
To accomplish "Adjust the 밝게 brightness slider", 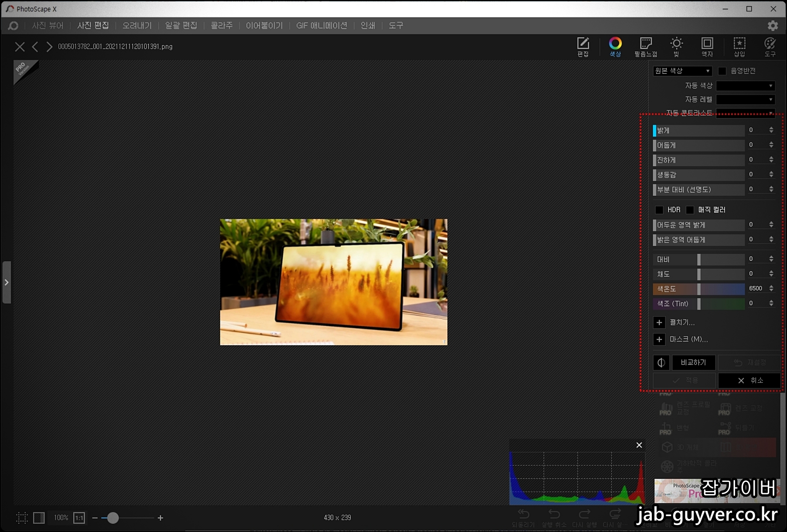I will [699, 130].
